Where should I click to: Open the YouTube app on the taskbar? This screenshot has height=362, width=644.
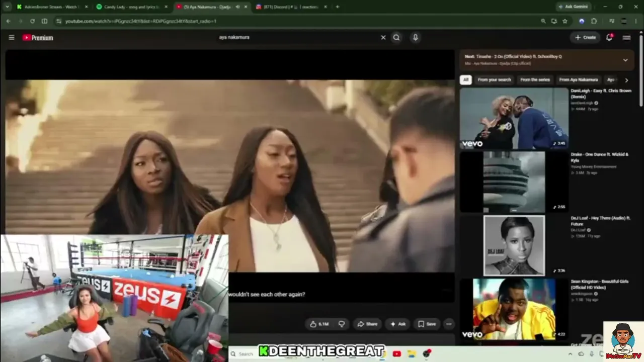tap(396, 354)
